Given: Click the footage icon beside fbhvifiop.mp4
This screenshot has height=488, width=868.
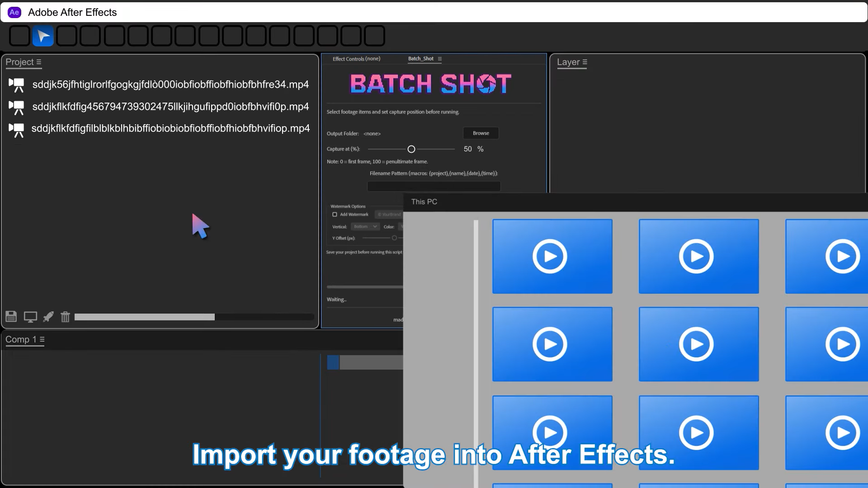Looking at the screenshot, I should pyautogui.click(x=17, y=129).
